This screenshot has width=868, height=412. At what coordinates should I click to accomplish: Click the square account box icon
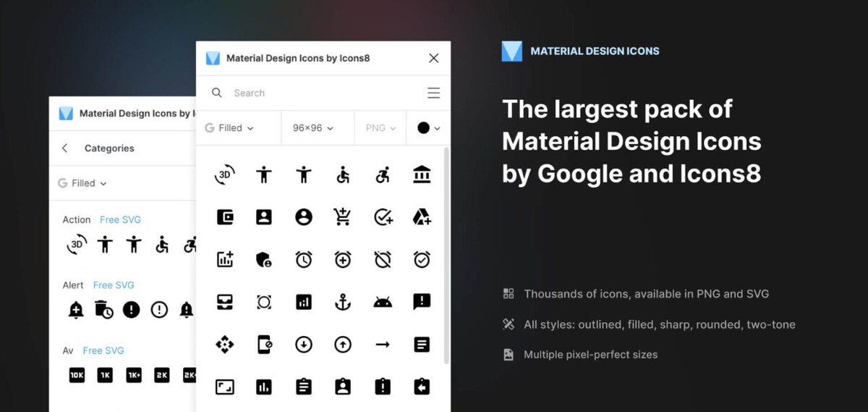pyautogui.click(x=264, y=216)
